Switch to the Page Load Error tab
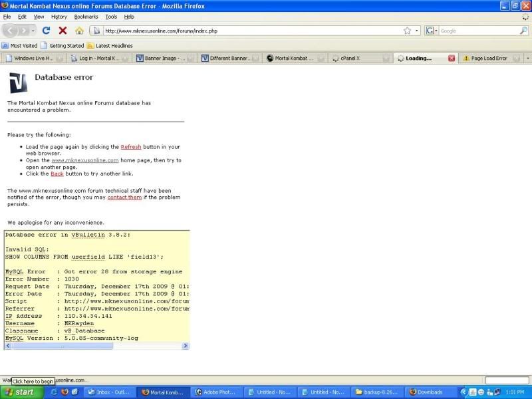 489,59
